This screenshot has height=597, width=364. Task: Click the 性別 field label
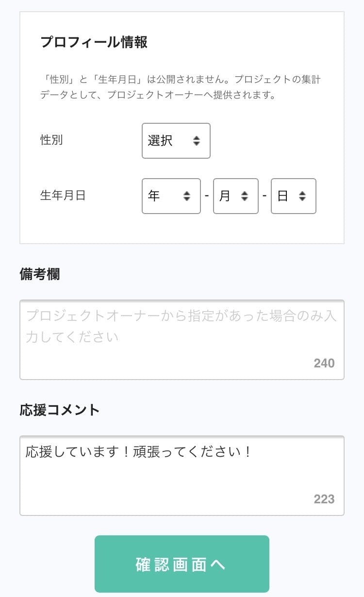click(x=51, y=140)
